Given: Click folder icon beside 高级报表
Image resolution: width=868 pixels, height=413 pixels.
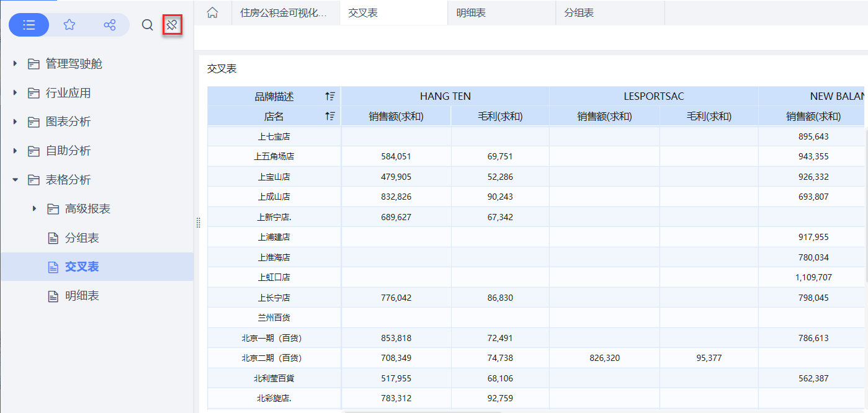Looking at the screenshot, I should pos(53,209).
